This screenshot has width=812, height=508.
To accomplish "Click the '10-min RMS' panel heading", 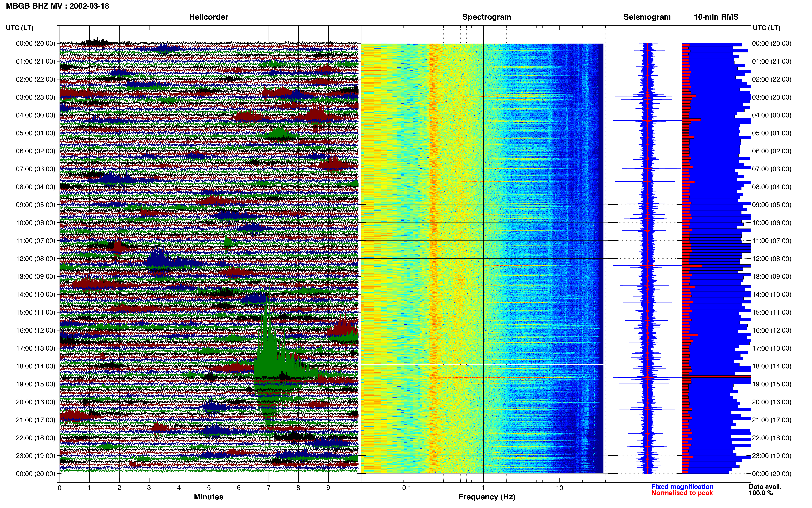I will (x=716, y=17).
